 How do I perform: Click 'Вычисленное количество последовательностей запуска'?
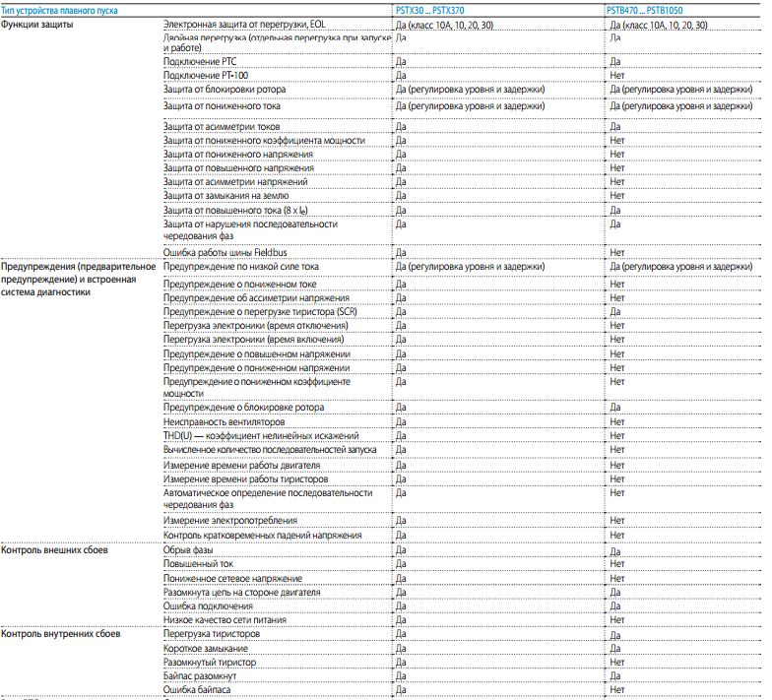tap(270, 449)
